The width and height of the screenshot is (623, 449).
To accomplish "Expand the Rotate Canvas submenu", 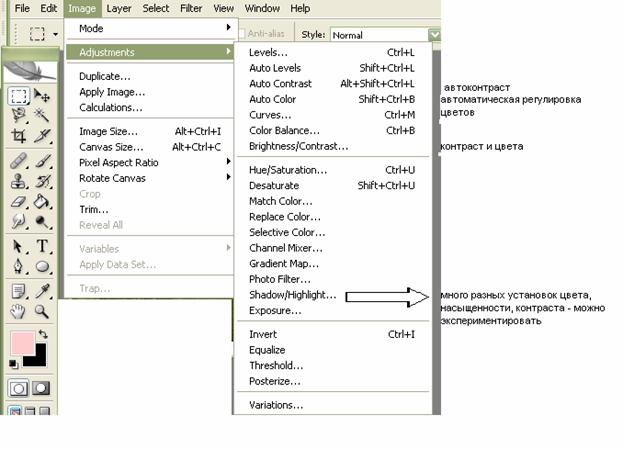I will coord(149,178).
